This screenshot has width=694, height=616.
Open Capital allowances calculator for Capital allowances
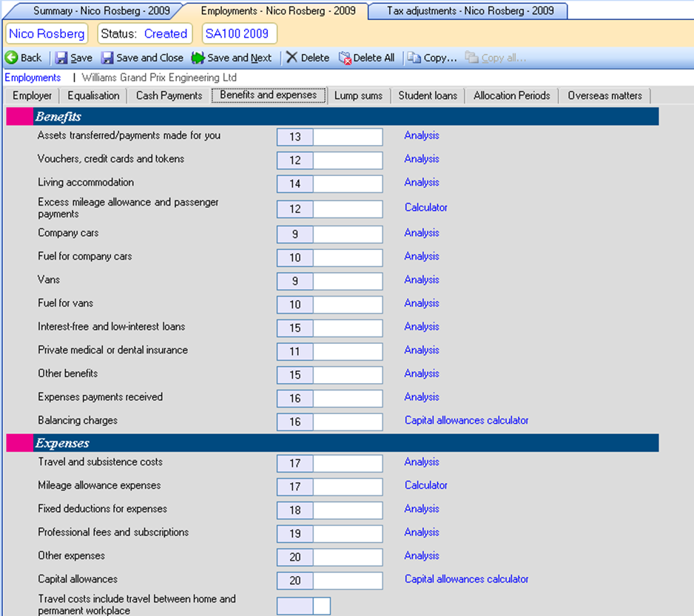[467, 579]
